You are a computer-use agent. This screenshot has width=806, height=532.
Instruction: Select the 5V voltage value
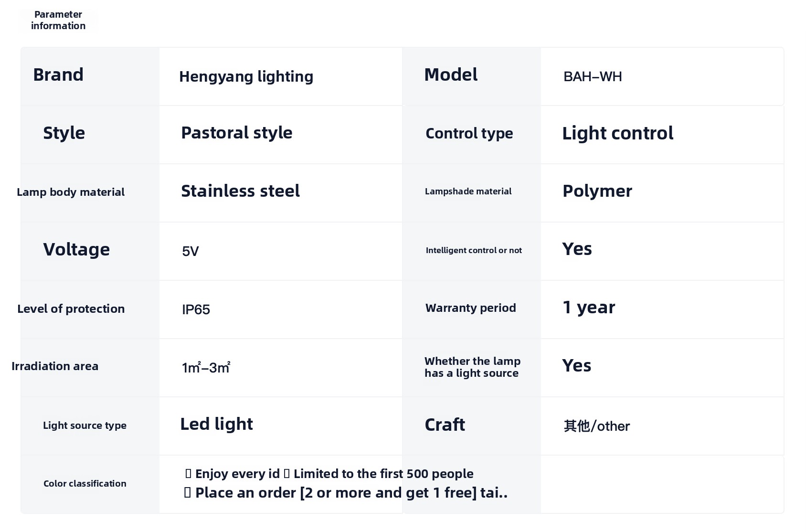click(190, 251)
